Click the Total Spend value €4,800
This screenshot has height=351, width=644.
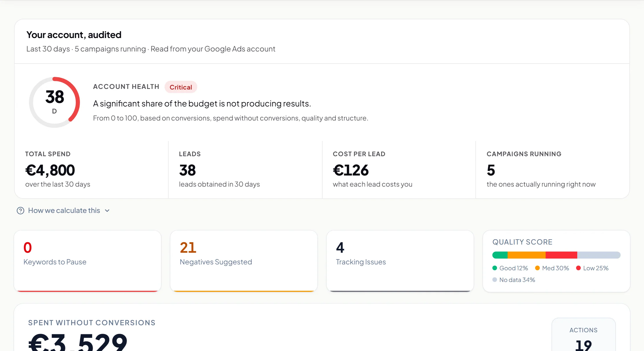click(50, 170)
